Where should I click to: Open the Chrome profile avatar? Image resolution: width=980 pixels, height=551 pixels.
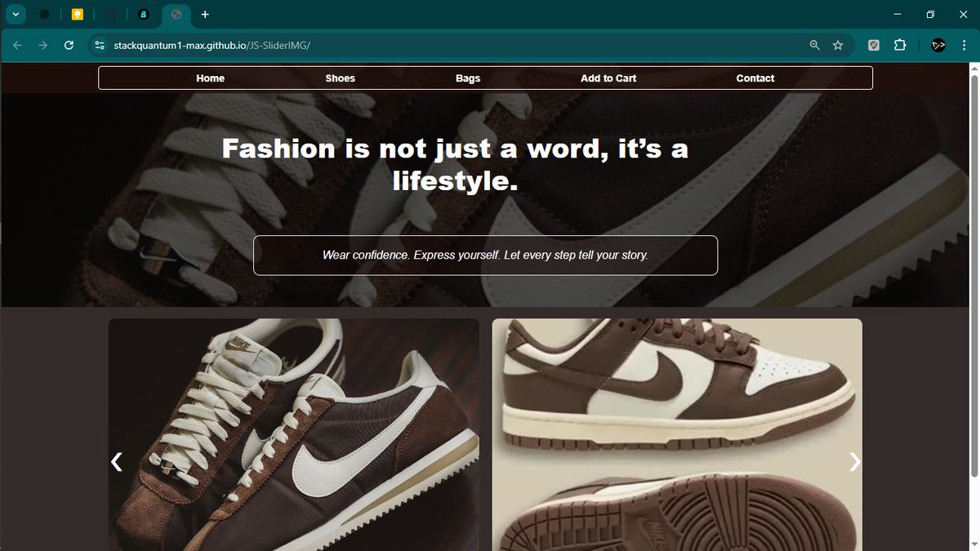[x=938, y=46]
